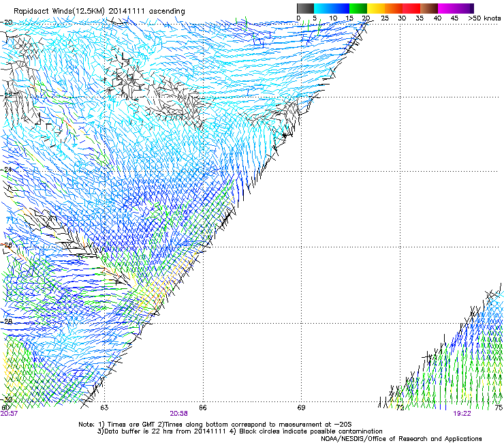Click the legend tick label '45'

point(454,18)
